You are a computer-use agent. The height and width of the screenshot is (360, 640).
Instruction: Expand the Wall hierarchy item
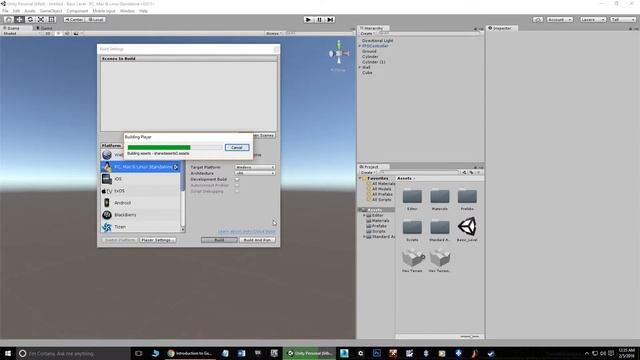coord(360,67)
